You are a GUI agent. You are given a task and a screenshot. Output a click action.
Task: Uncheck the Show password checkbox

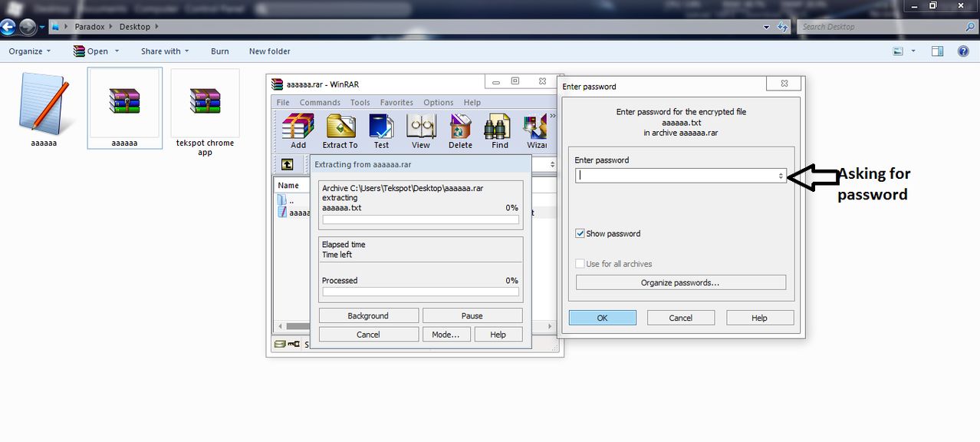580,233
